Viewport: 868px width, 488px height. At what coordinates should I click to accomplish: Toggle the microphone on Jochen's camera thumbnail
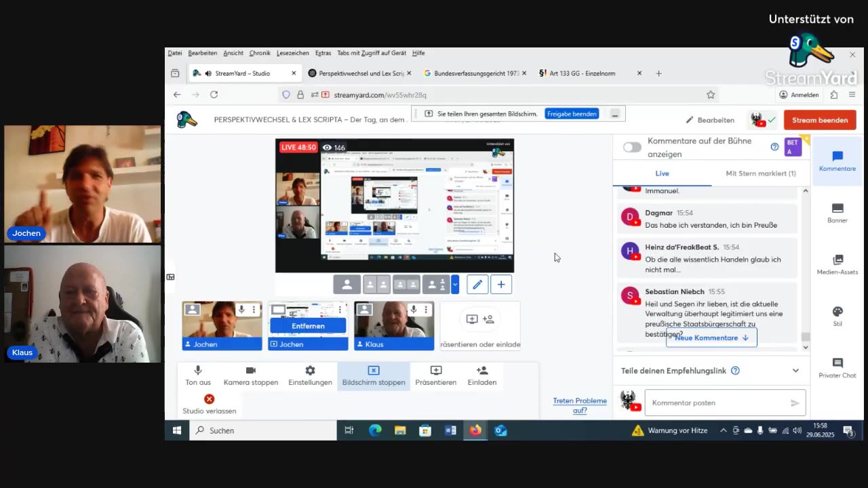(241, 310)
